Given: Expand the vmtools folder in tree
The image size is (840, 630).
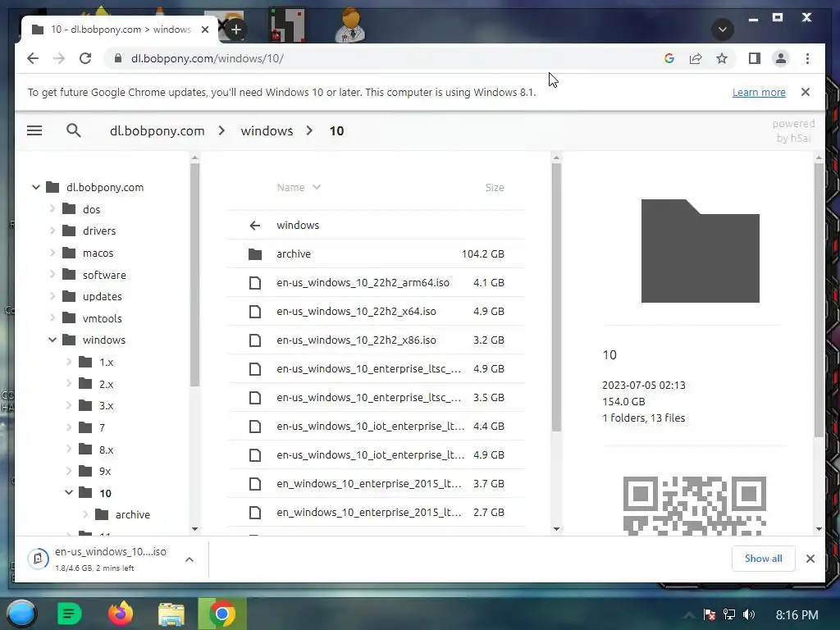Looking at the screenshot, I should [52, 317].
